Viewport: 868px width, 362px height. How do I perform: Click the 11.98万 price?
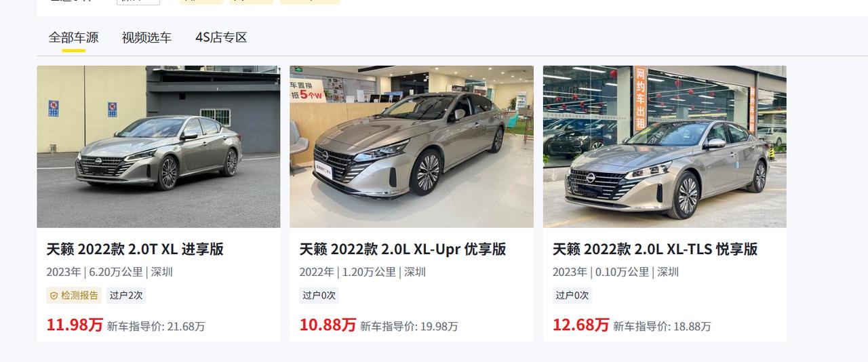pyautogui.click(x=75, y=325)
